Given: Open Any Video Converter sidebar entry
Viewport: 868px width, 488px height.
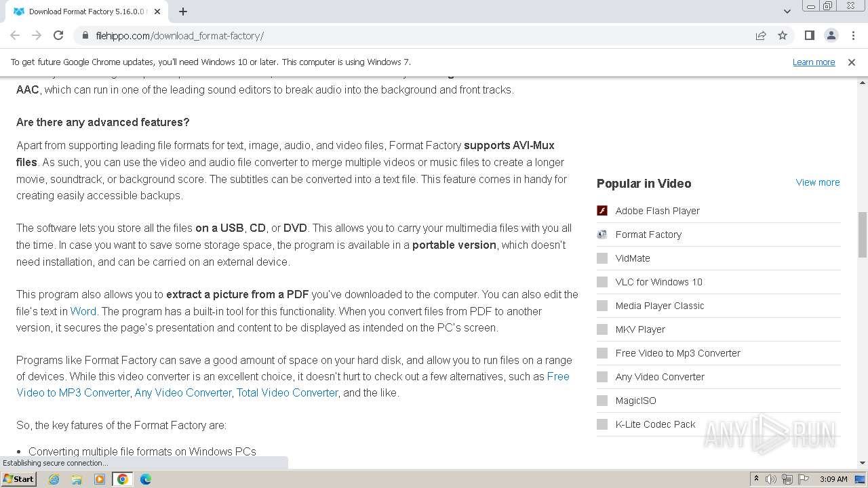Looking at the screenshot, I should (x=660, y=377).
